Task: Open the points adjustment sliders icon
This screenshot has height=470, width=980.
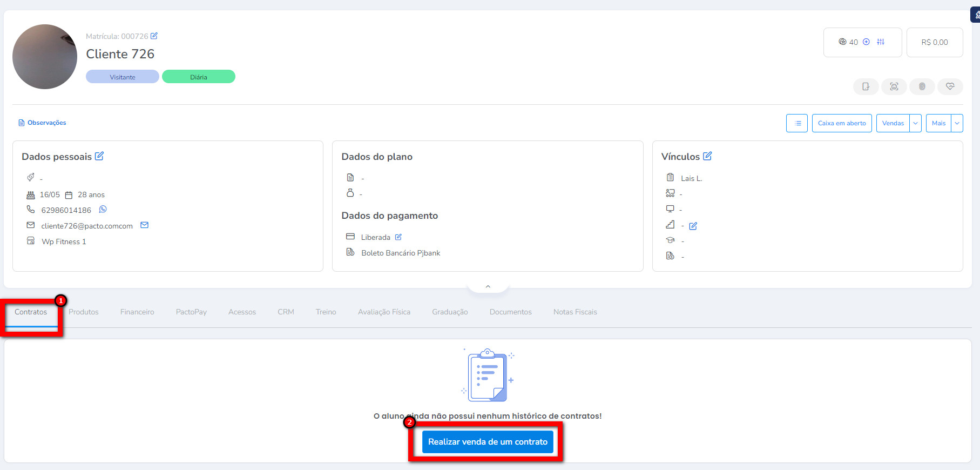Action: 881,42
